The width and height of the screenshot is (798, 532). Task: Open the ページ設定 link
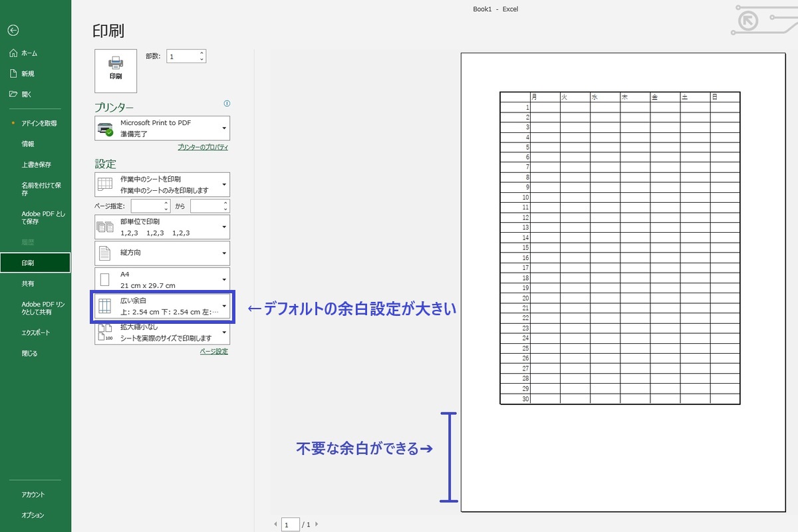point(213,351)
